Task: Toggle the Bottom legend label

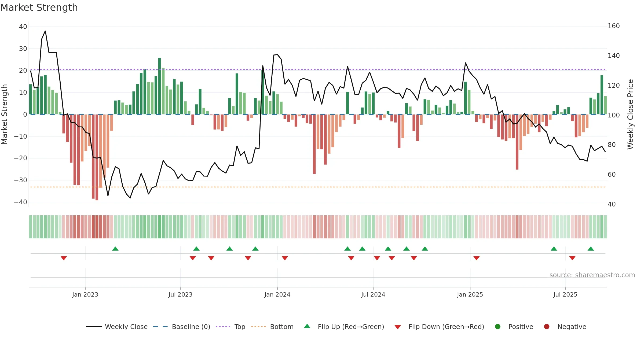Action: click(282, 327)
